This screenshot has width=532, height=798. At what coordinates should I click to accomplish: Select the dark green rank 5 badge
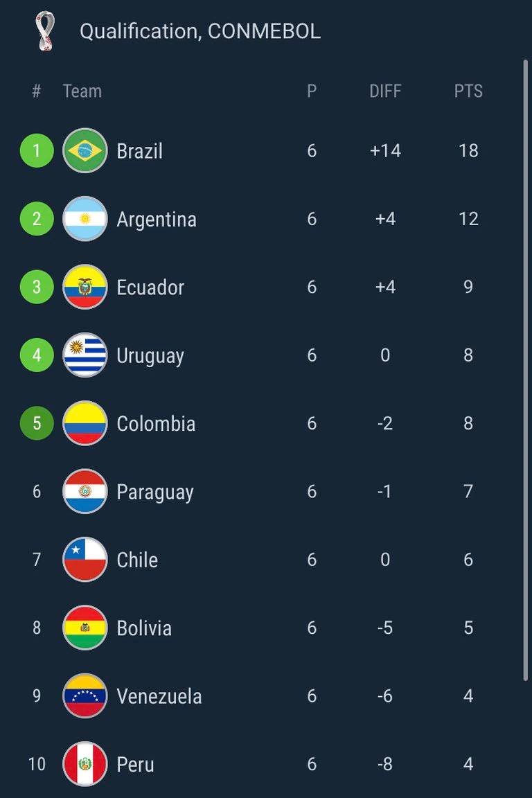click(x=37, y=423)
